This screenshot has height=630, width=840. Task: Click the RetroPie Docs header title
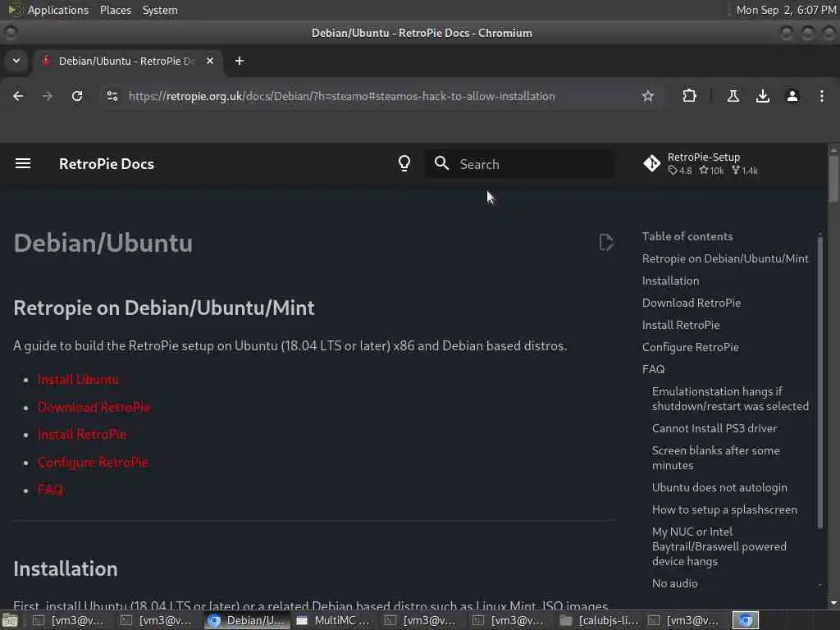(107, 163)
